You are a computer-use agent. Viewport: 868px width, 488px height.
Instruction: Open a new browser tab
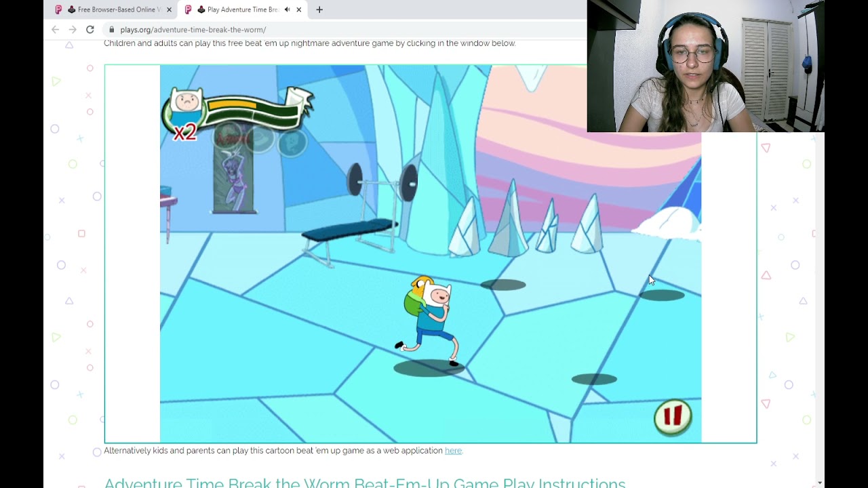[319, 9]
